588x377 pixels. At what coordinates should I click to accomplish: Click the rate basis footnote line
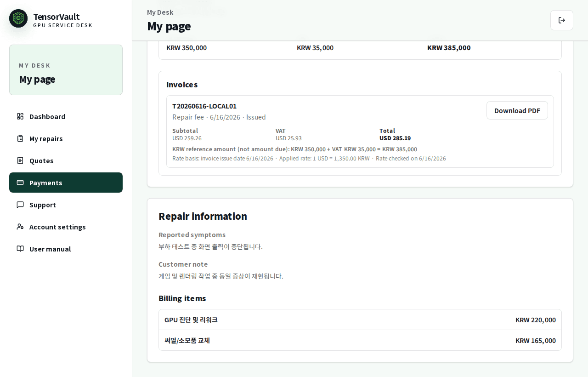pyautogui.click(x=309, y=159)
